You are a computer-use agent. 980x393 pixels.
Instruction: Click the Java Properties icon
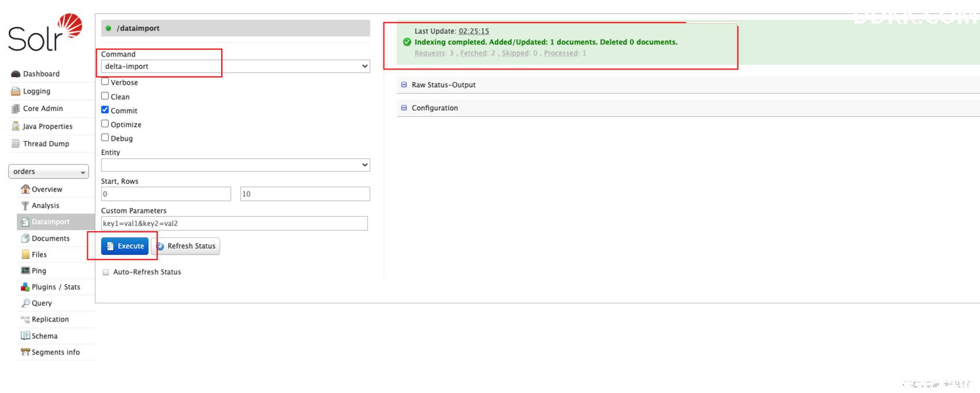[x=16, y=126]
